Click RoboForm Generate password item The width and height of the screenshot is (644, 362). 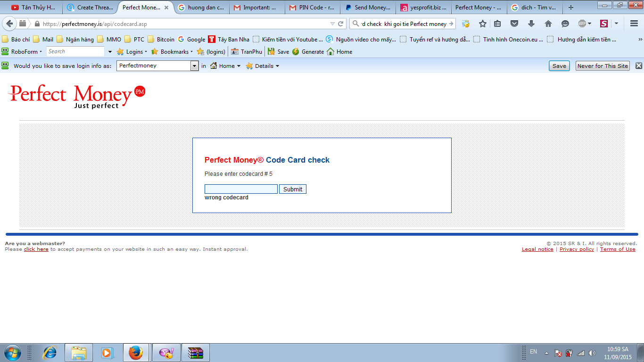[308, 52]
